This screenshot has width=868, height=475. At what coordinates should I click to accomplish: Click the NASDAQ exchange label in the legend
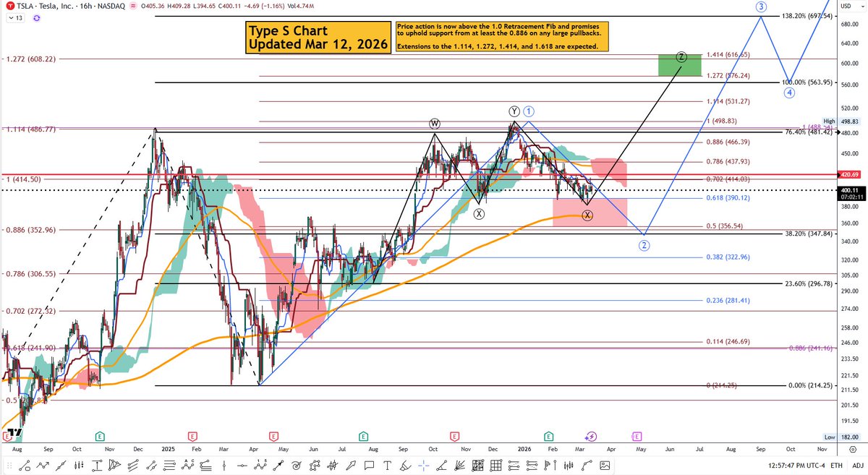coord(112,6)
